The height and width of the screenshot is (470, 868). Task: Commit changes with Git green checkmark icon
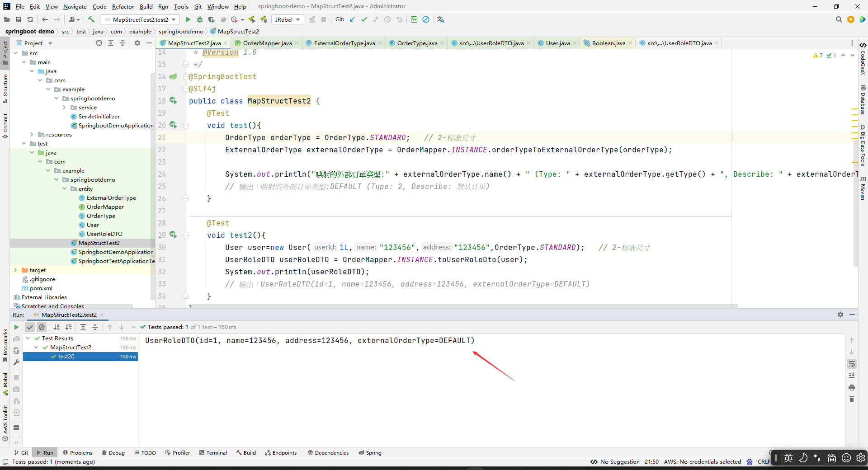(x=364, y=19)
